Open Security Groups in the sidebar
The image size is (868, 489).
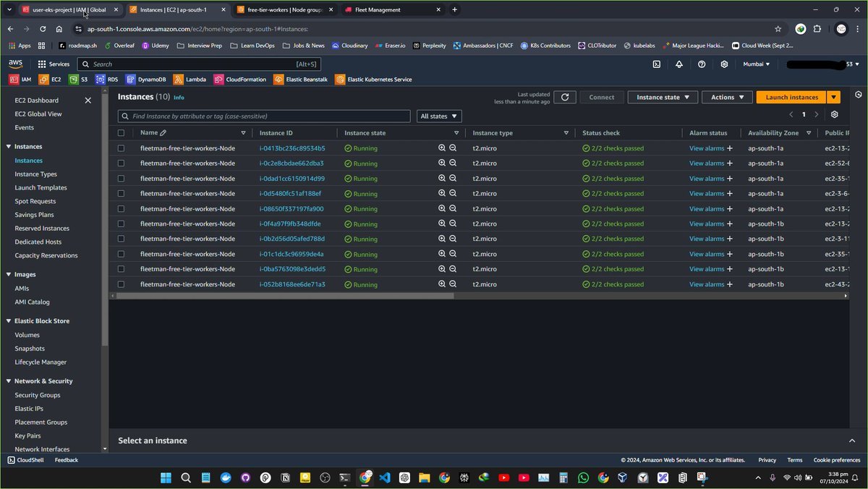click(38, 395)
